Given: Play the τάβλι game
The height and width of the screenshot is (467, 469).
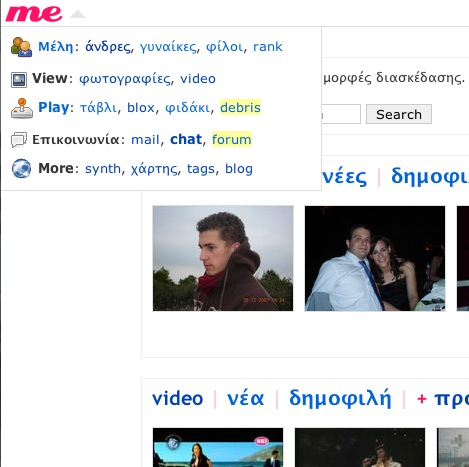Looking at the screenshot, I should pos(99,108).
